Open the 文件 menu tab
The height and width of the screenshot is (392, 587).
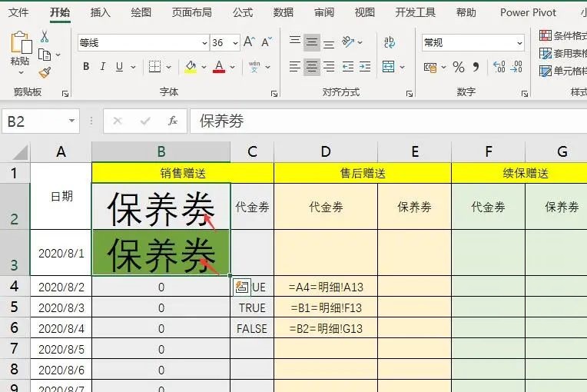pos(18,13)
